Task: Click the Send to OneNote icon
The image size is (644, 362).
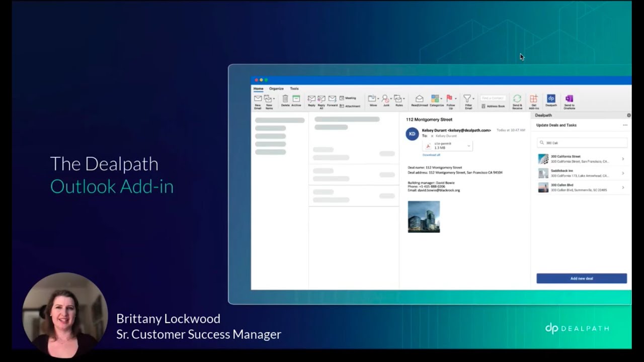Action: coord(569,99)
